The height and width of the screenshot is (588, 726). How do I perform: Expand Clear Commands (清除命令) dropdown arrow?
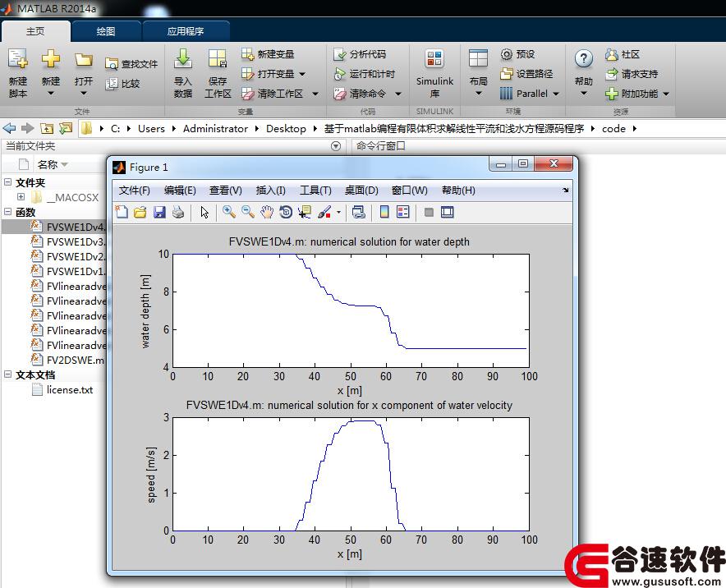click(398, 94)
